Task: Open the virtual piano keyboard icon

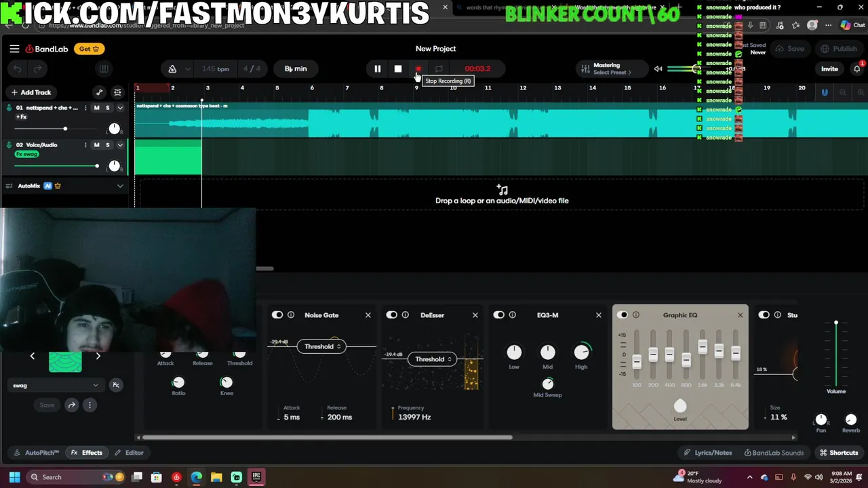Action: point(104,68)
